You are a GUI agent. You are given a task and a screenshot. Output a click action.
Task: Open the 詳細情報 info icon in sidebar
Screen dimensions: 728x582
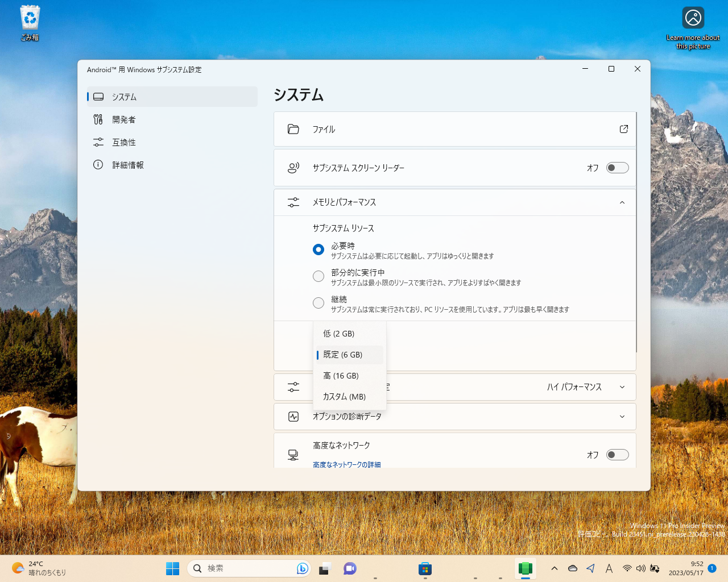point(98,165)
